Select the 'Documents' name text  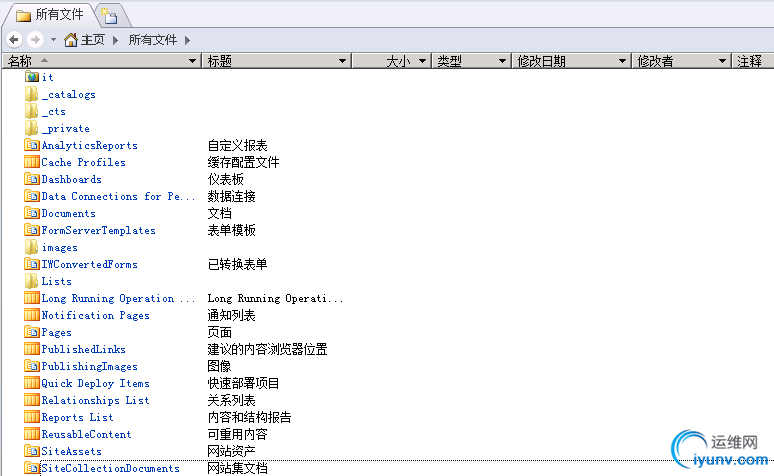(x=69, y=213)
